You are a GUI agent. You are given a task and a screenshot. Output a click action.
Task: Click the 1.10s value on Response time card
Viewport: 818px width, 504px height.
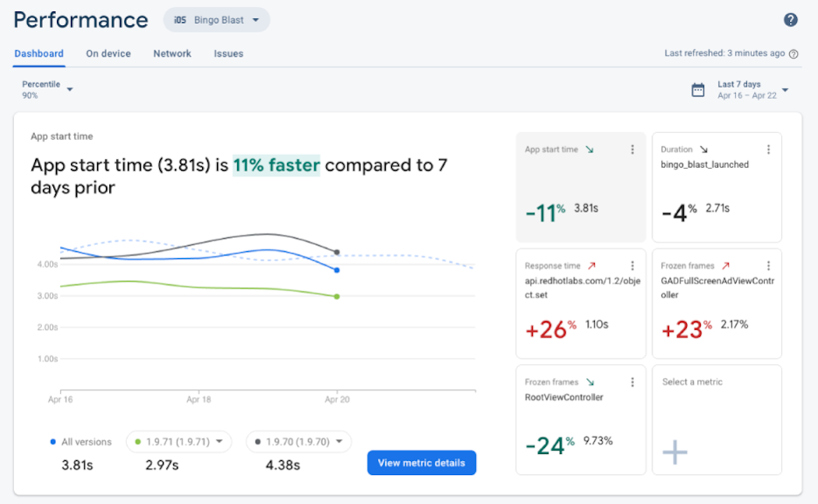[x=597, y=325]
